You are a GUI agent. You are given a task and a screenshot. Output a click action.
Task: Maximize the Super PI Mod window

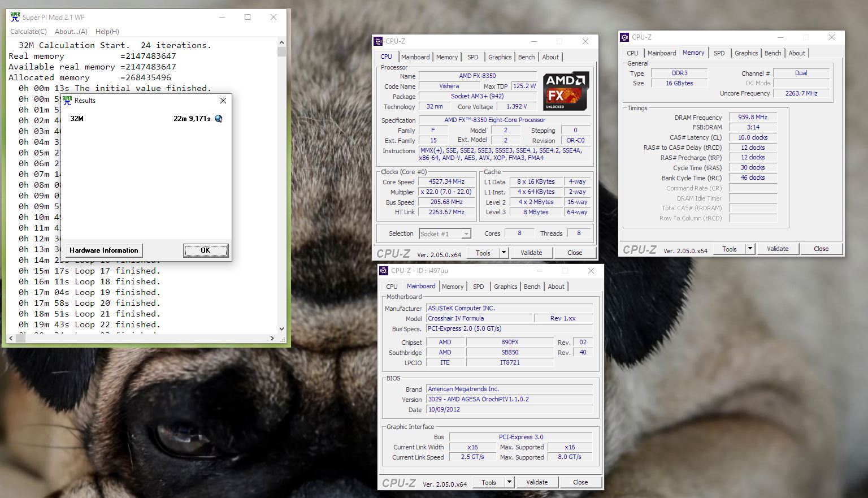[x=248, y=17]
